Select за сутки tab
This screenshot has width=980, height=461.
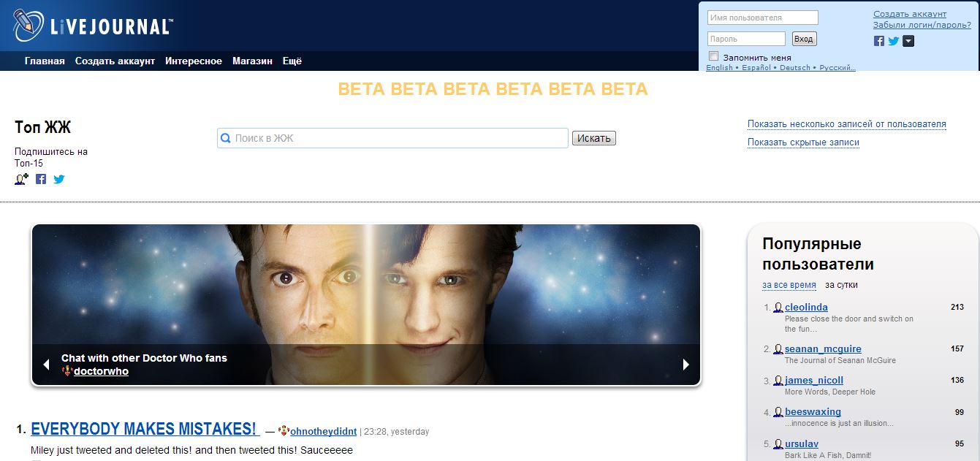pos(842,285)
